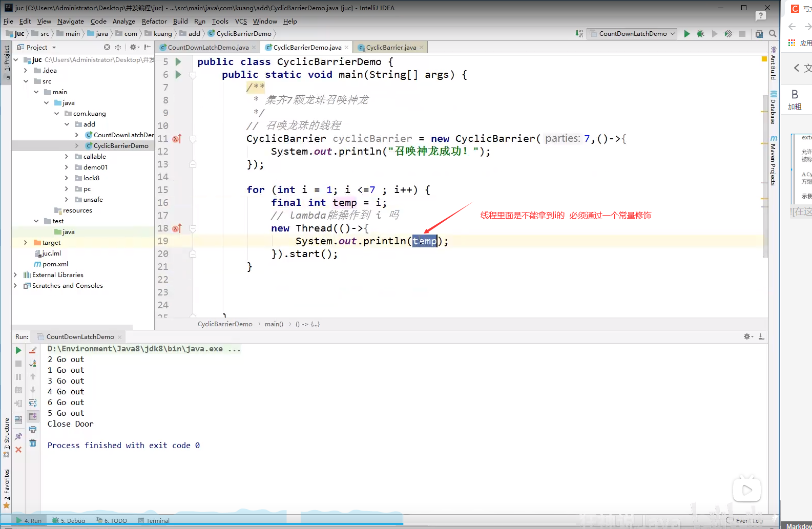The width and height of the screenshot is (812, 529).
Task: Click the sort/filter output icon in Run panel
Action: [x=33, y=363]
